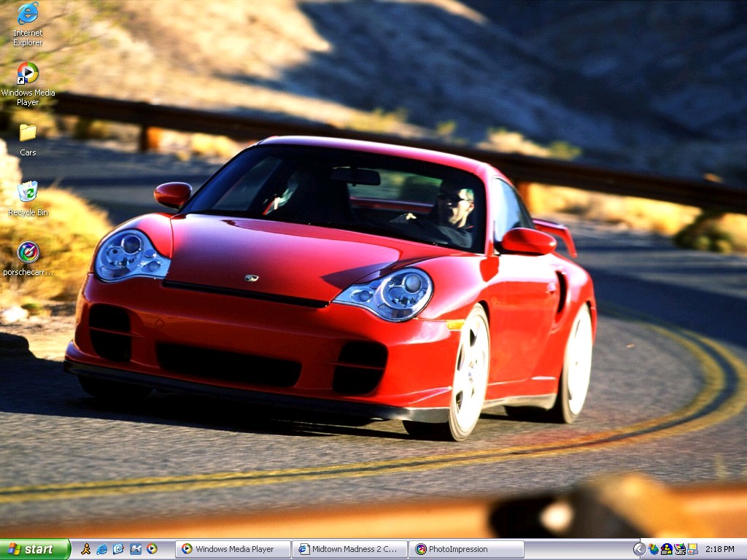Click the 2:18 PM taskbar clock
This screenshot has height=560, width=747.
coord(721,549)
